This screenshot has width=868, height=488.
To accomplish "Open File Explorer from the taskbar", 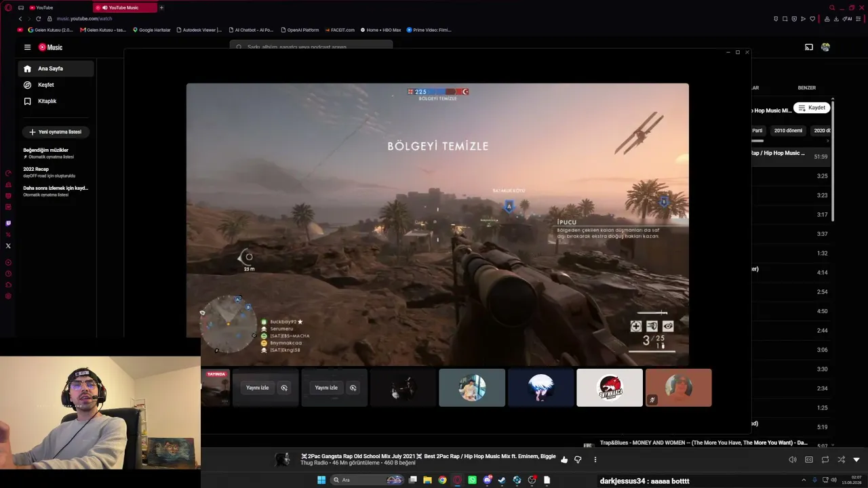I will 427,480.
